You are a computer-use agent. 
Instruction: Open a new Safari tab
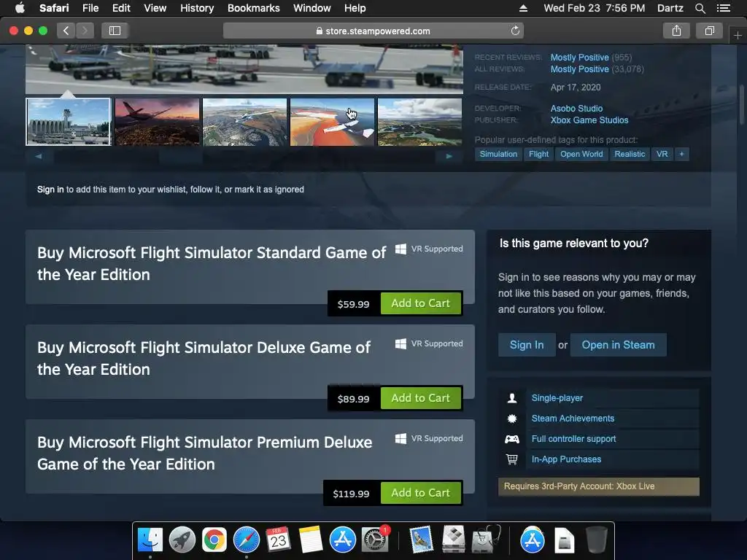pyautogui.click(x=738, y=36)
